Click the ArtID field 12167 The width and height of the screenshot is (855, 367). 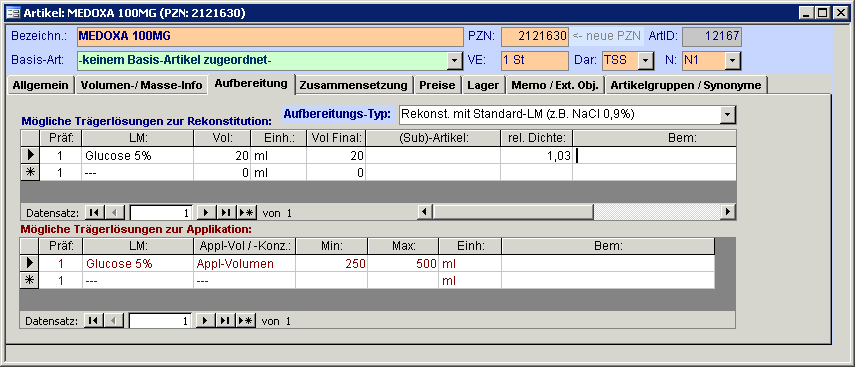(712, 37)
